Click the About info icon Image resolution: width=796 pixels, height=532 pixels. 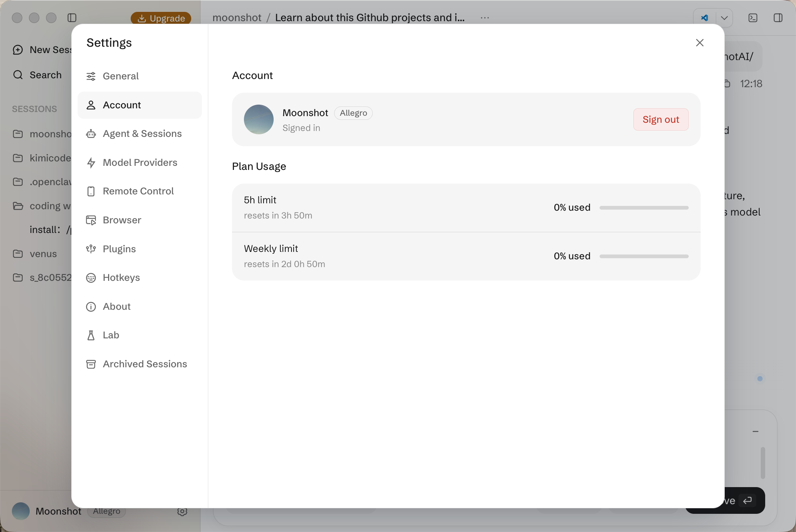[x=91, y=307]
